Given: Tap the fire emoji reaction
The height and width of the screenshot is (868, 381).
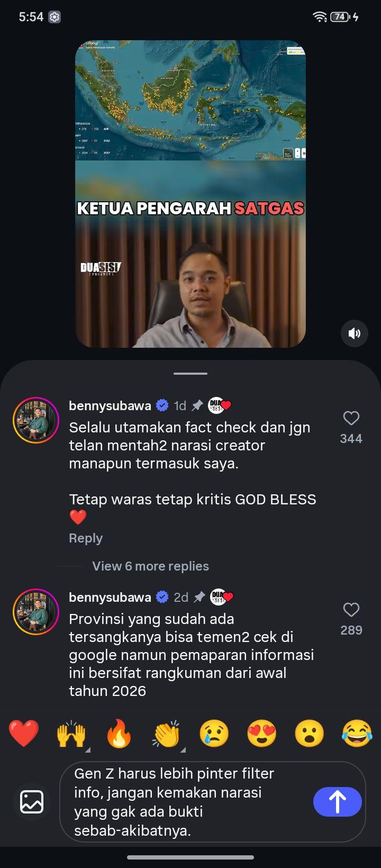Looking at the screenshot, I should (x=119, y=734).
